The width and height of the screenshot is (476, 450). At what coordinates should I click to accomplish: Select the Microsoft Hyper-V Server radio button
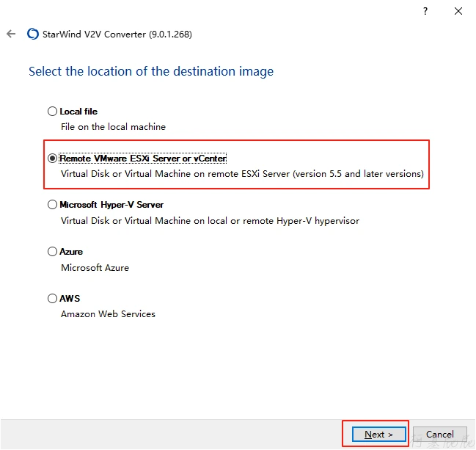52,205
